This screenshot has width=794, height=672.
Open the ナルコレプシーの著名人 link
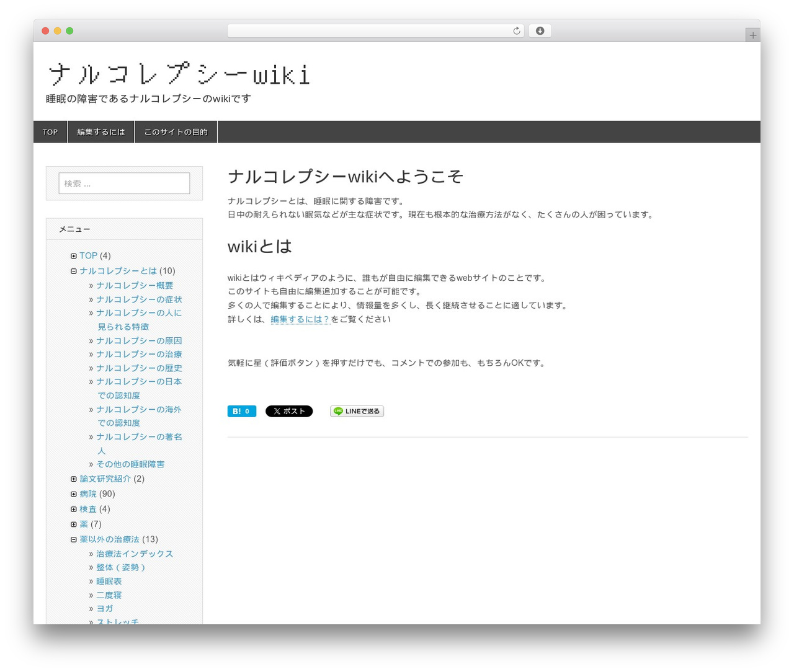point(139,444)
